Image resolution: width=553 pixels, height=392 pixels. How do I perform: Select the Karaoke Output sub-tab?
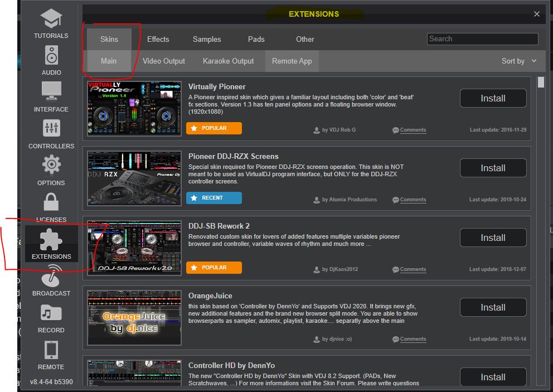(x=228, y=61)
